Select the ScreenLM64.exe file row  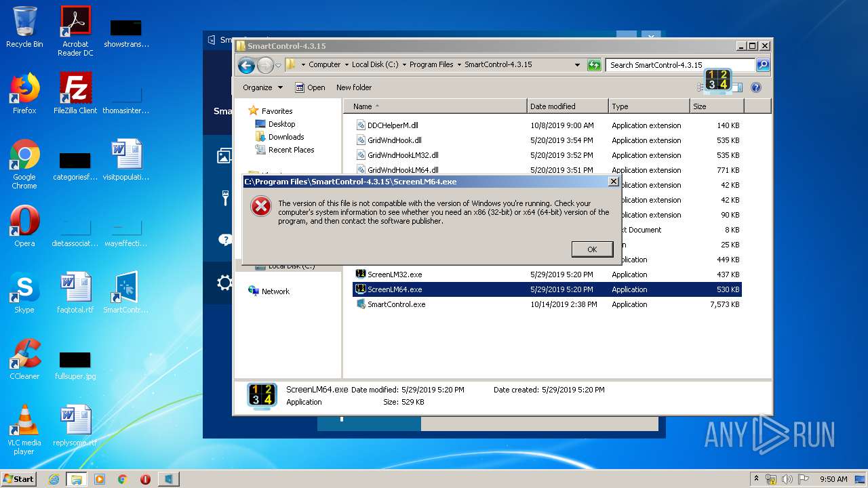click(548, 289)
